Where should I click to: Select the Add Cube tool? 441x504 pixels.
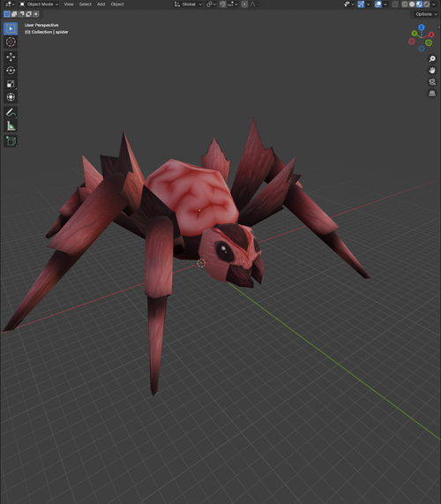pos(11,141)
